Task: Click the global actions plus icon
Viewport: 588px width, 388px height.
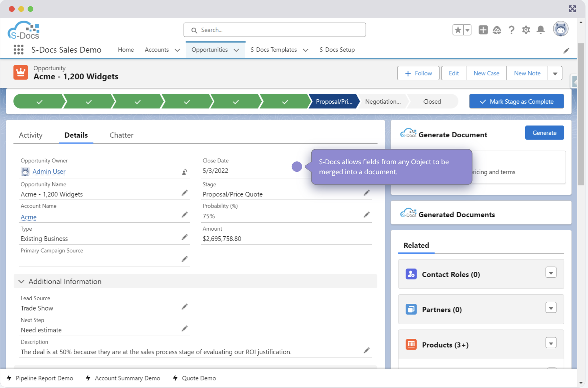Action: click(x=483, y=30)
